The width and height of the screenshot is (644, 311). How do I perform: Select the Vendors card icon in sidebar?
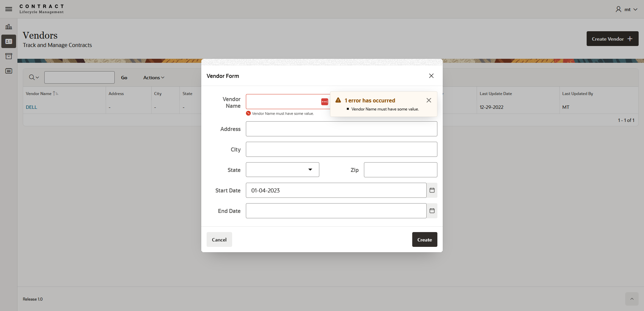click(x=9, y=41)
